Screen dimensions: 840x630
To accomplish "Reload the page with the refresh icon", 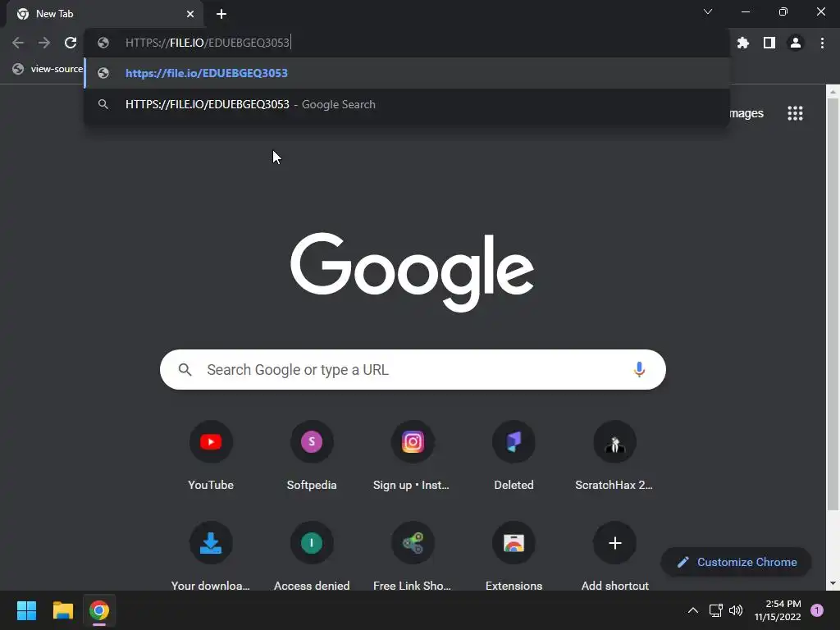I will [x=71, y=43].
